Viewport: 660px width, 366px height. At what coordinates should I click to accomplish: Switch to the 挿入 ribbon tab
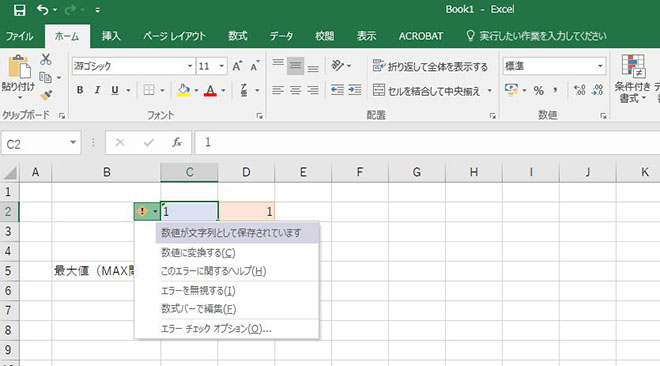tap(111, 36)
